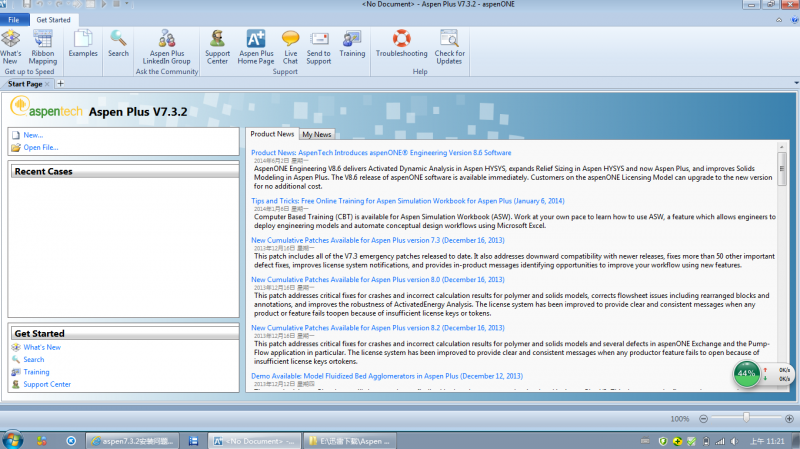Open the Windows Start button

point(12,440)
